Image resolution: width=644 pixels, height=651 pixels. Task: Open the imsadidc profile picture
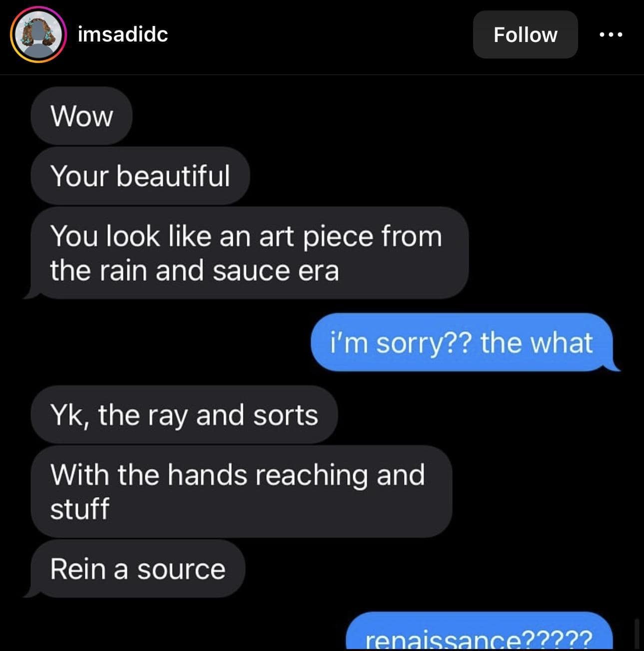click(x=38, y=35)
